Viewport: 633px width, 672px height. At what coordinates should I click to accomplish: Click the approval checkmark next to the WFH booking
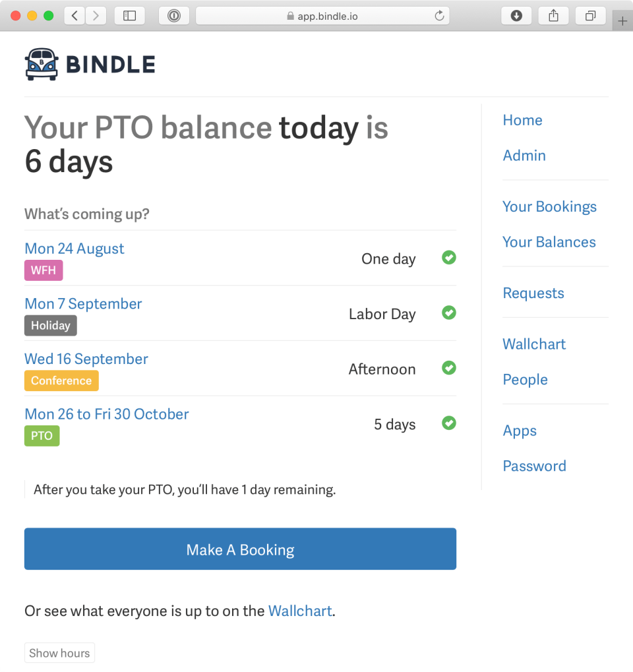(449, 257)
